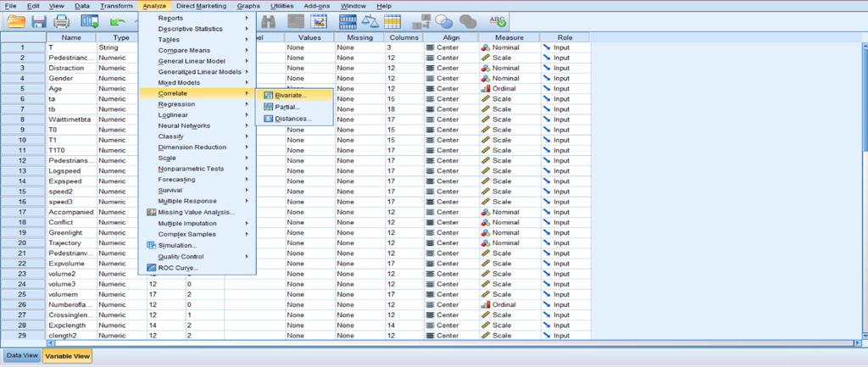
Task: Click the green Undo arrow icon
Action: 117,21
